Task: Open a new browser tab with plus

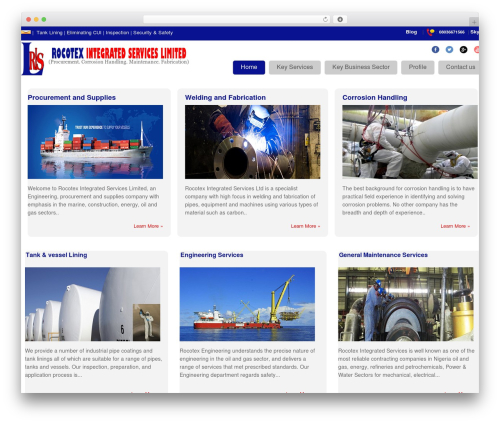Action: point(474,22)
